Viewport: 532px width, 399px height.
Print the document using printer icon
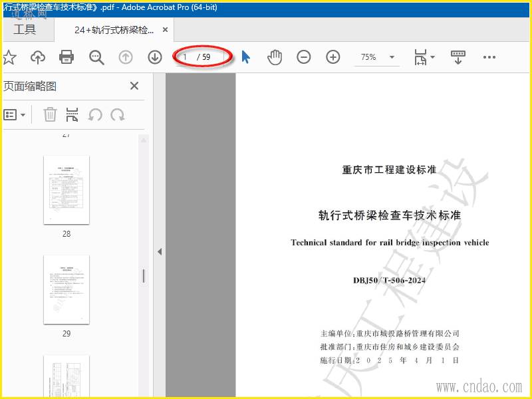coord(66,57)
